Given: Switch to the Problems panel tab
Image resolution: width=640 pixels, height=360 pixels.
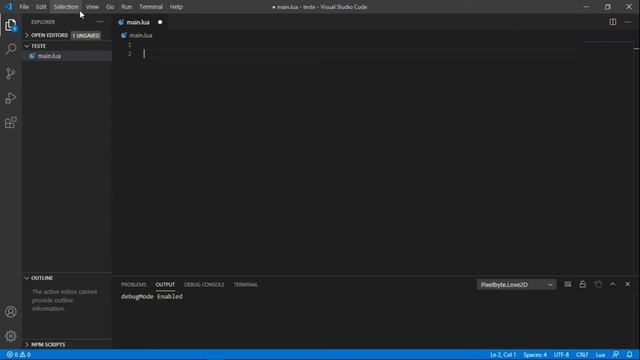Looking at the screenshot, I should pos(133,284).
